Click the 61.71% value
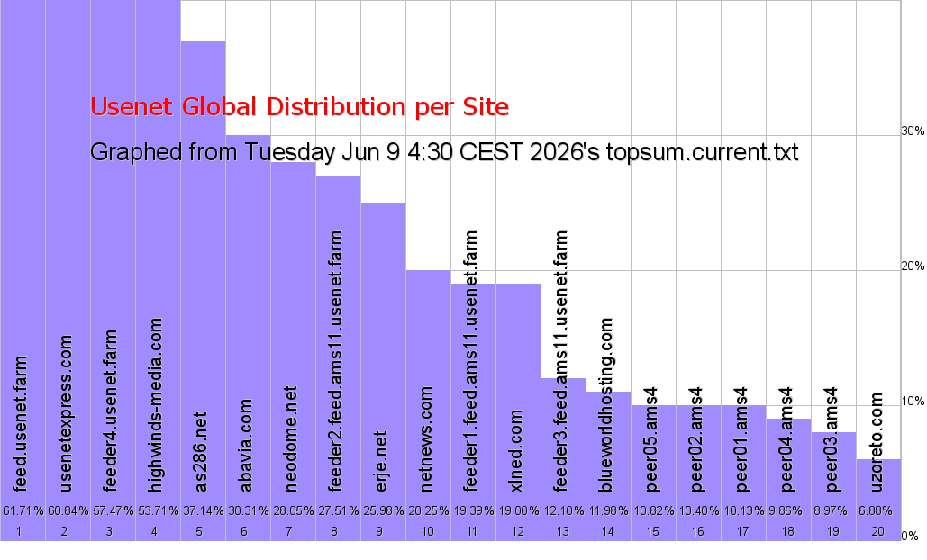 pos(23,510)
